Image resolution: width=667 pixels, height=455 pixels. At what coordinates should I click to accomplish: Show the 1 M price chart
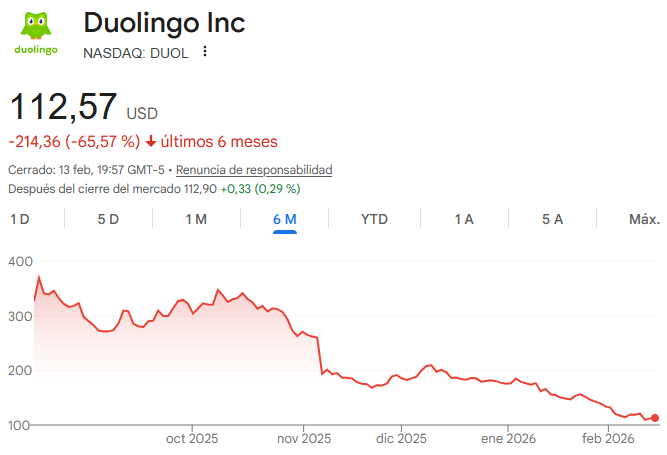(196, 219)
